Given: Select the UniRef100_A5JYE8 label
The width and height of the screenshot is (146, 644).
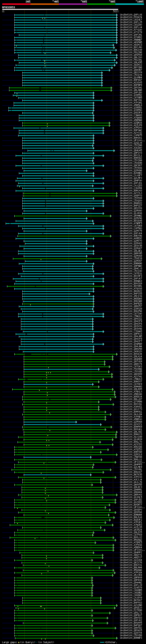Looking at the screenshot, I should (131, 575).
